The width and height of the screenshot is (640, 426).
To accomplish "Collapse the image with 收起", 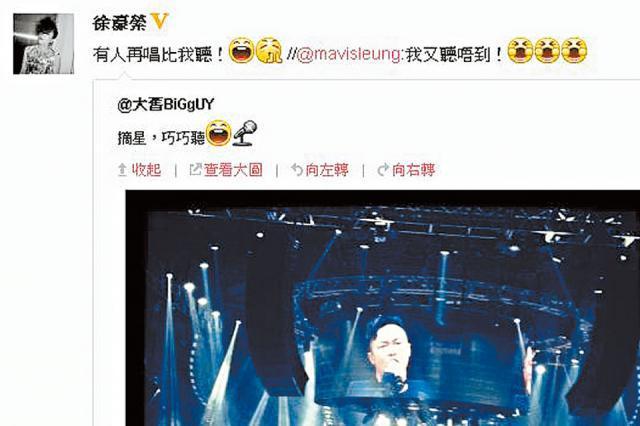I will [146, 170].
